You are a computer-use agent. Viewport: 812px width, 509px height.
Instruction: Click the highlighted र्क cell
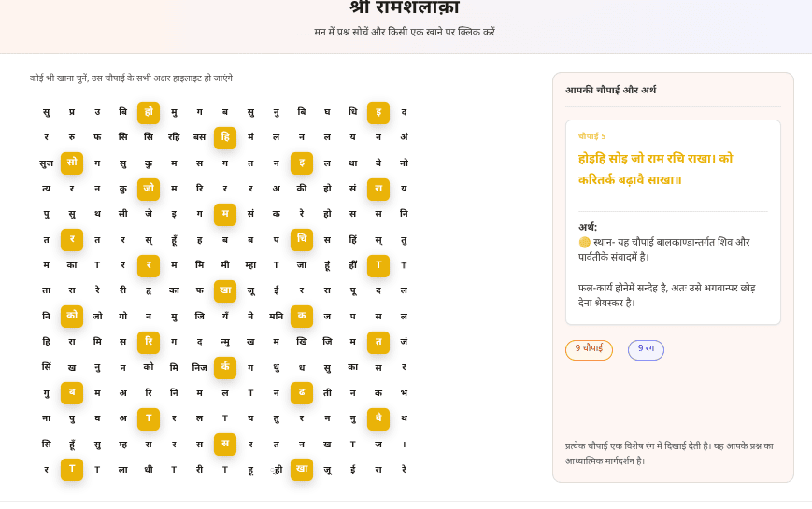click(x=225, y=367)
